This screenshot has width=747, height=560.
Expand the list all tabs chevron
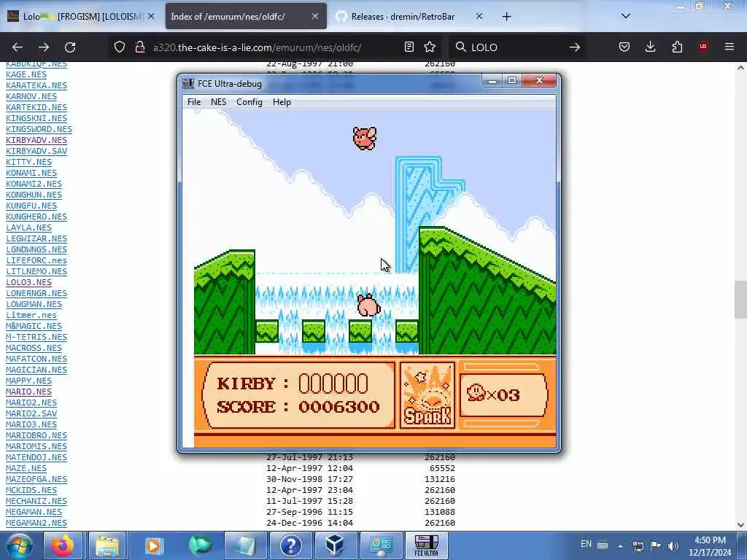pos(626,16)
